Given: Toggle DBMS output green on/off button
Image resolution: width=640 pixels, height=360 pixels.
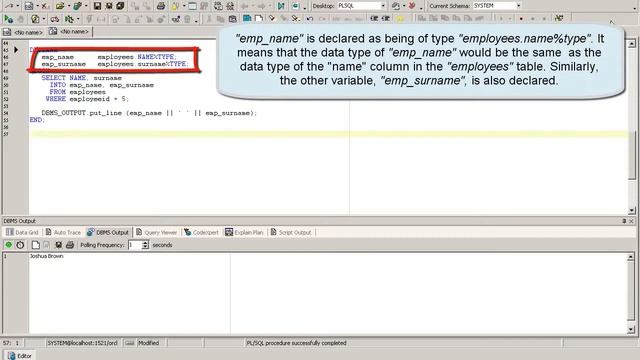Looking at the screenshot, I should click(9, 245).
